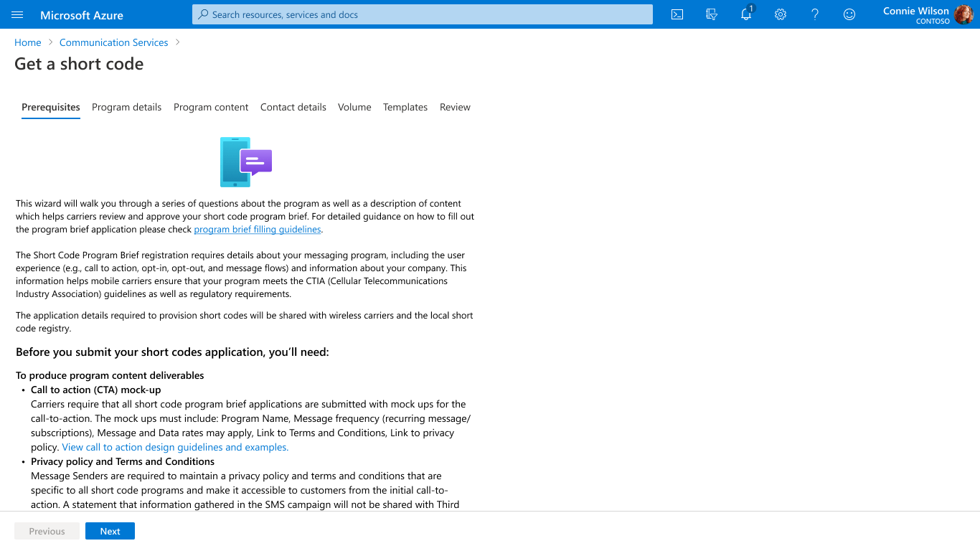The height and width of the screenshot is (551, 980).
Task: Open the program brief filling guidelines link
Action: (257, 229)
